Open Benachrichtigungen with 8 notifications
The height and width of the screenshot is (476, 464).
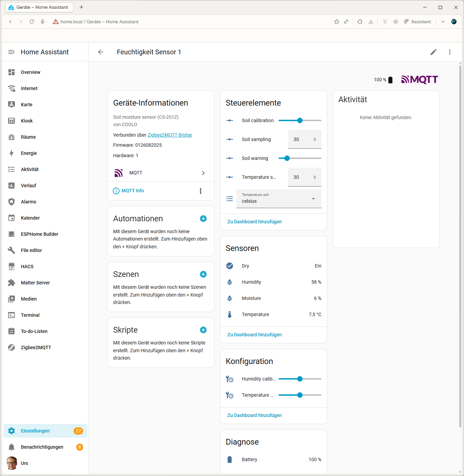click(42, 447)
